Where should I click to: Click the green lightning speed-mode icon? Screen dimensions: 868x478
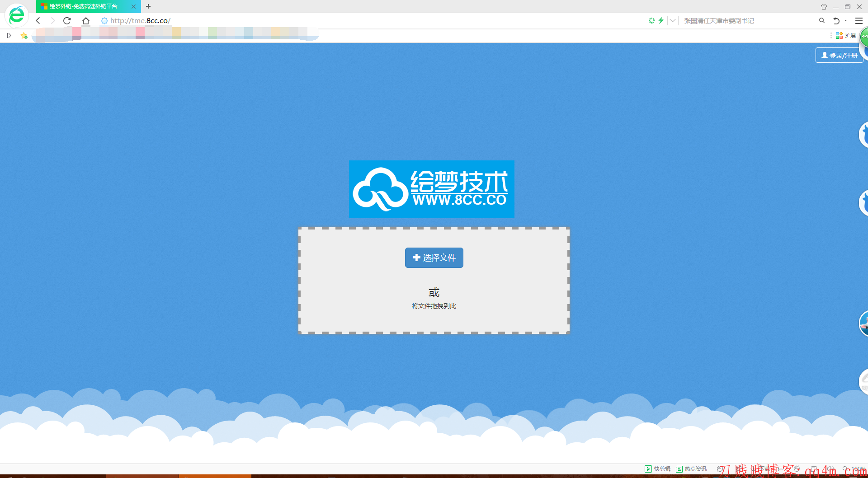pos(661,21)
